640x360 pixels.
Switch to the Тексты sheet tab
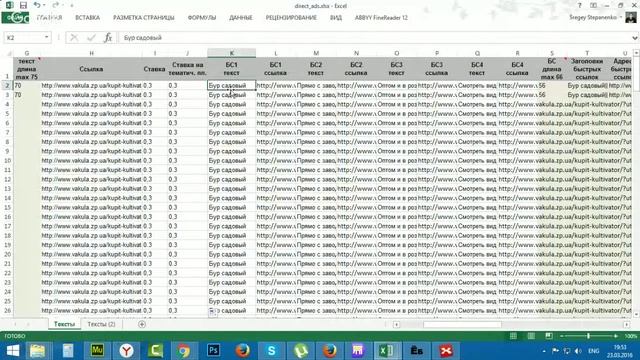pyautogui.click(x=64, y=324)
